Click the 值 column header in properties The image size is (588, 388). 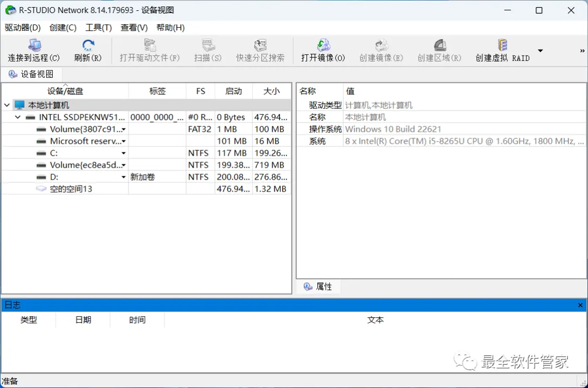coord(464,91)
